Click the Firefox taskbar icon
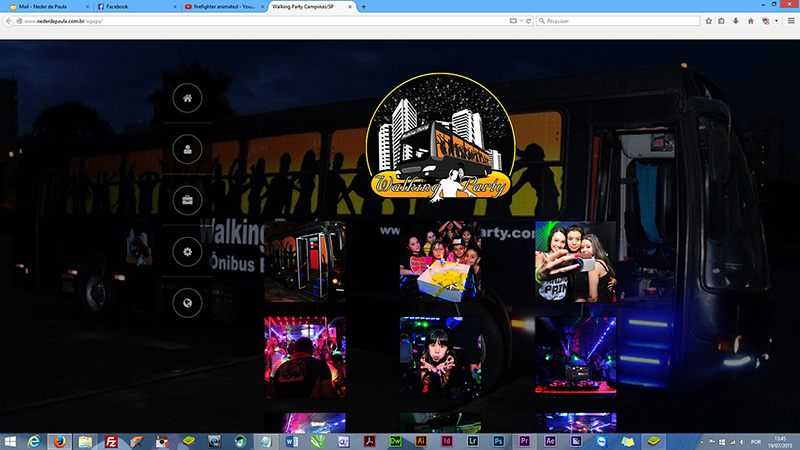 [59, 441]
